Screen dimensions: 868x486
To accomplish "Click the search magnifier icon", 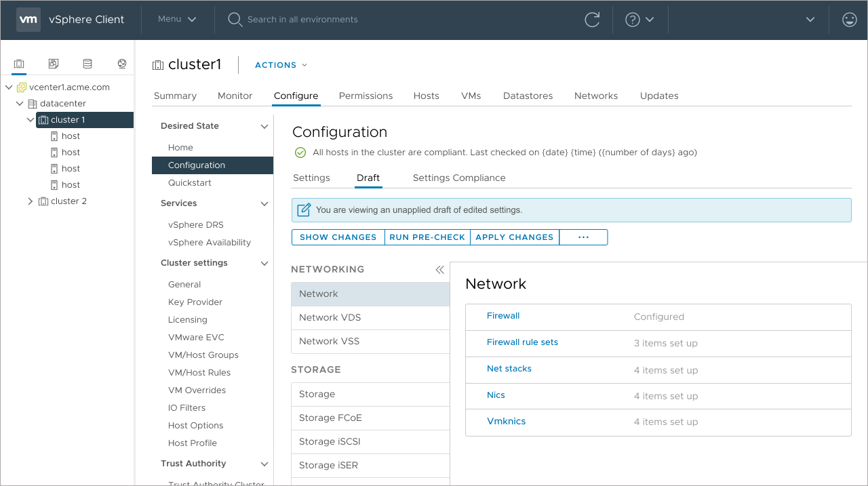I will (x=235, y=20).
